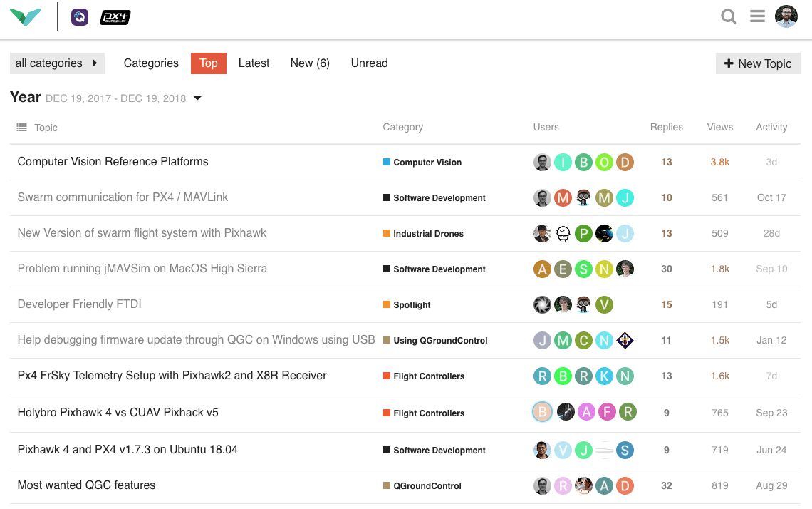Select the New (6) tab
The width and height of the screenshot is (812, 509).
pos(310,63)
